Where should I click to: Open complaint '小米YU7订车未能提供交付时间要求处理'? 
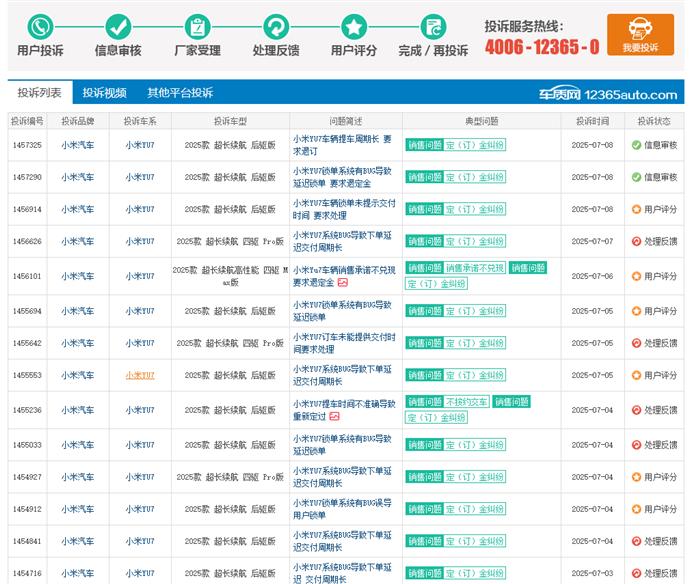[344, 343]
